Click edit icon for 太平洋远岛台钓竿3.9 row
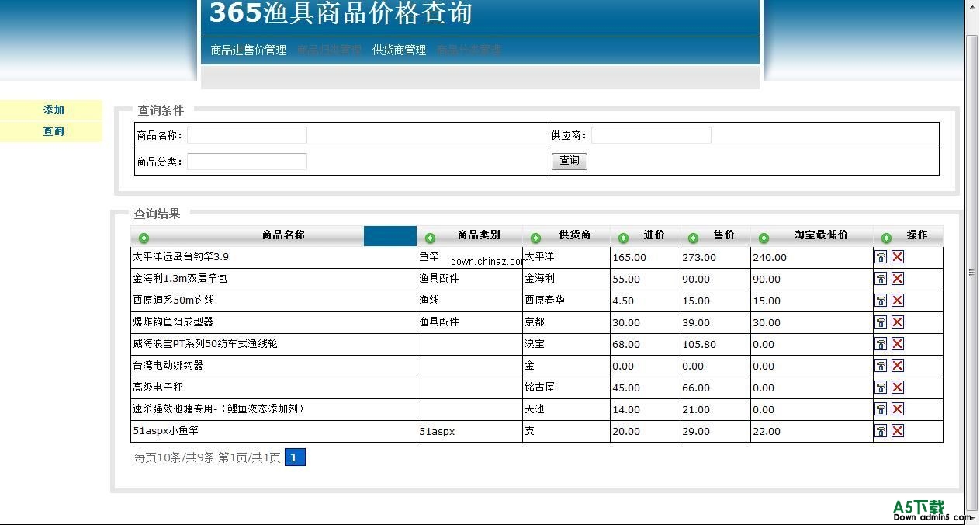 pyautogui.click(x=881, y=257)
